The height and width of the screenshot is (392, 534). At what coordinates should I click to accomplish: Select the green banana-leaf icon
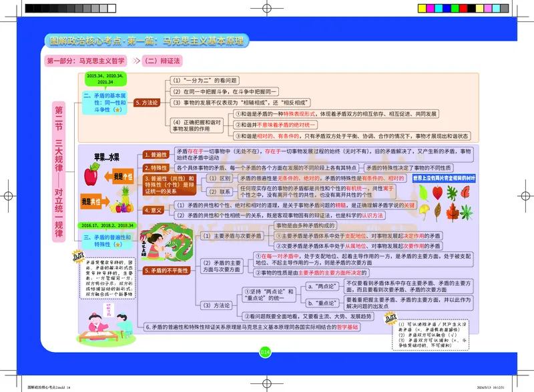pos(423,193)
